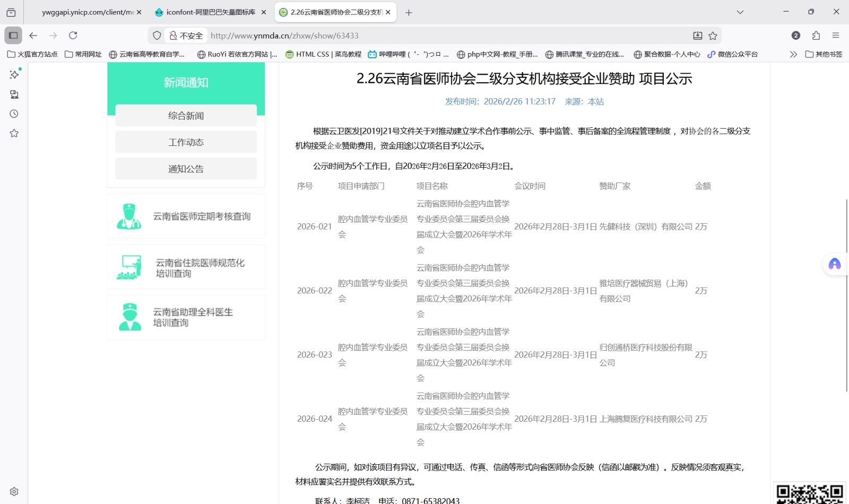Open the hamburger application menu
The height and width of the screenshot is (504, 849).
click(x=837, y=36)
